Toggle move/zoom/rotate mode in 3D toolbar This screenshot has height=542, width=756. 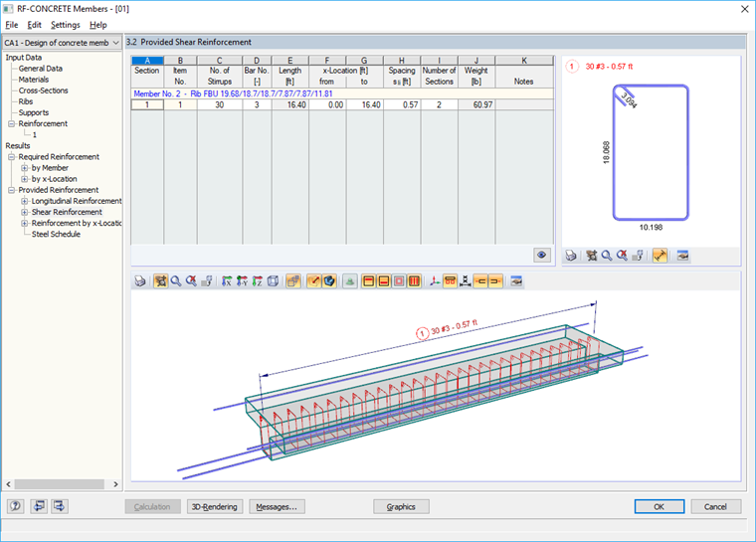pyautogui.click(x=160, y=281)
